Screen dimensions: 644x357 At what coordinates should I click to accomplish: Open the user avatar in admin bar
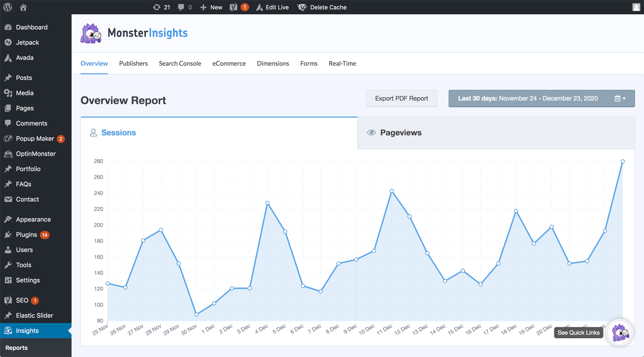(x=636, y=7)
